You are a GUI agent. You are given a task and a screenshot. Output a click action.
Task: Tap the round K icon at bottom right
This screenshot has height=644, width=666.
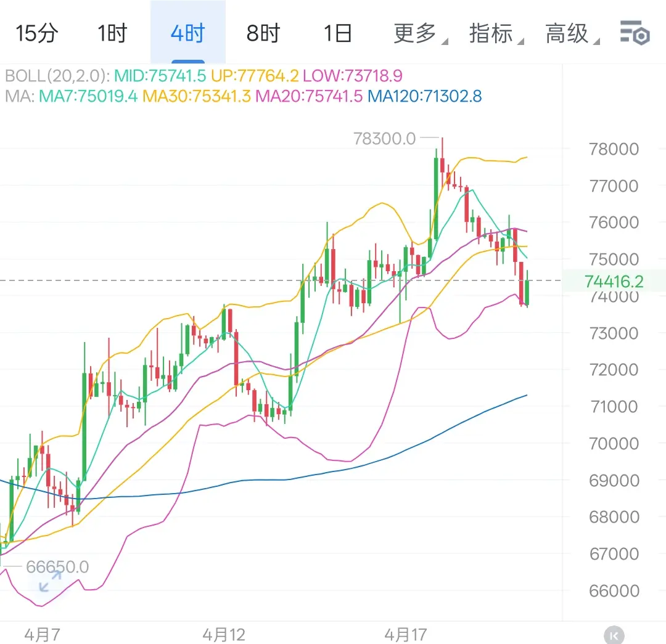click(614, 635)
